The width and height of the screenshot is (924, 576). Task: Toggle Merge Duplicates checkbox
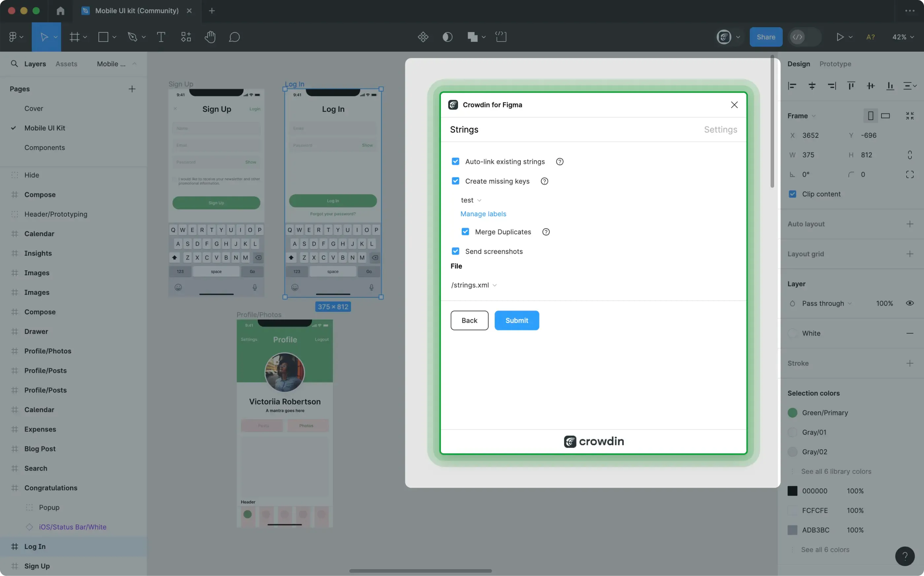[465, 231]
